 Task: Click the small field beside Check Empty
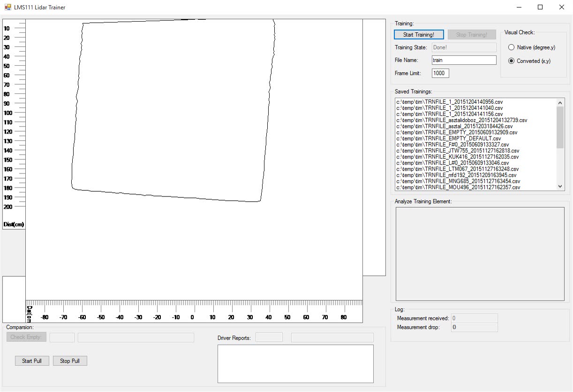tap(62, 338)
